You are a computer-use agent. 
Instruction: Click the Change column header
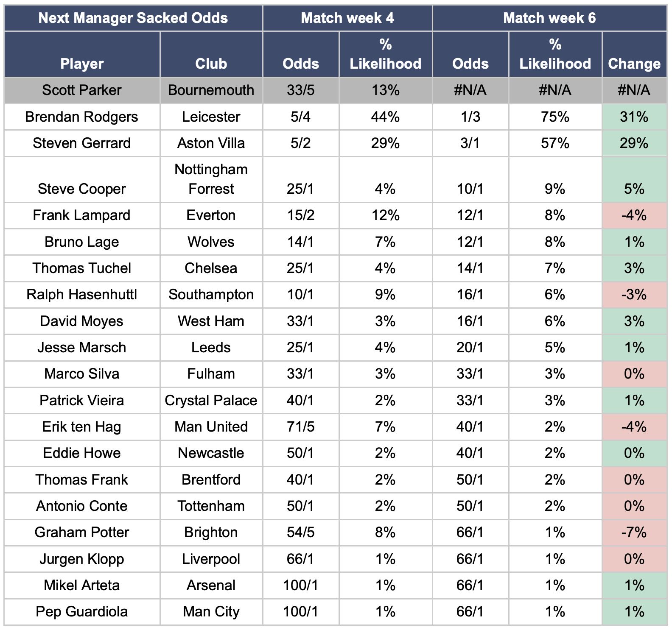634,64
